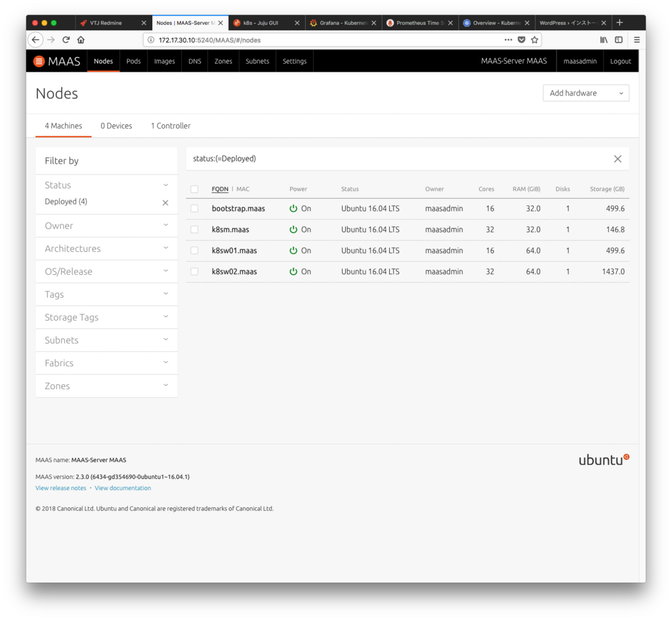Open the DNS navigation item
This screenshot has width=672, height=620.
coord(194,61)
